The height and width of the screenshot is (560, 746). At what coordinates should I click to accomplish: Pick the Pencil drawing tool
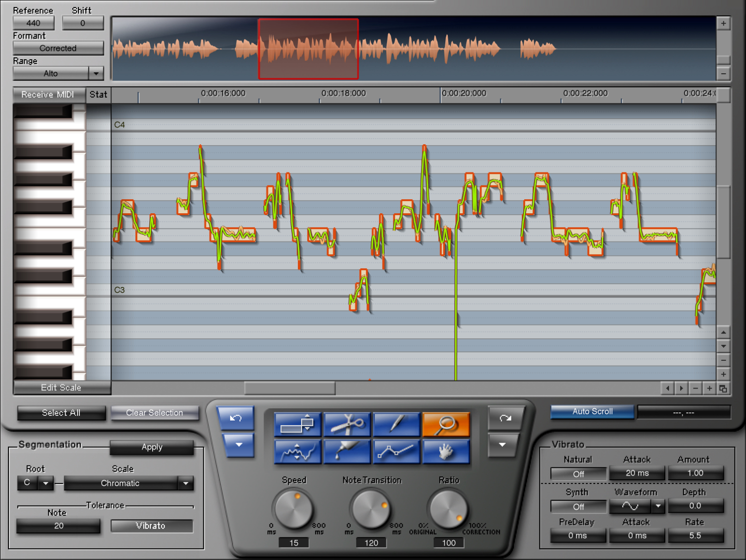point(396,424)
